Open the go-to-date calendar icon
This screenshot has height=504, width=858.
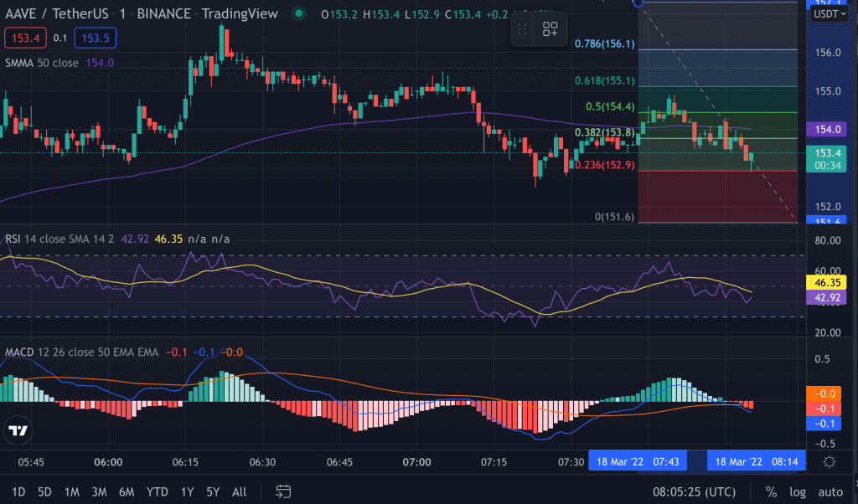tap(283, 491)
